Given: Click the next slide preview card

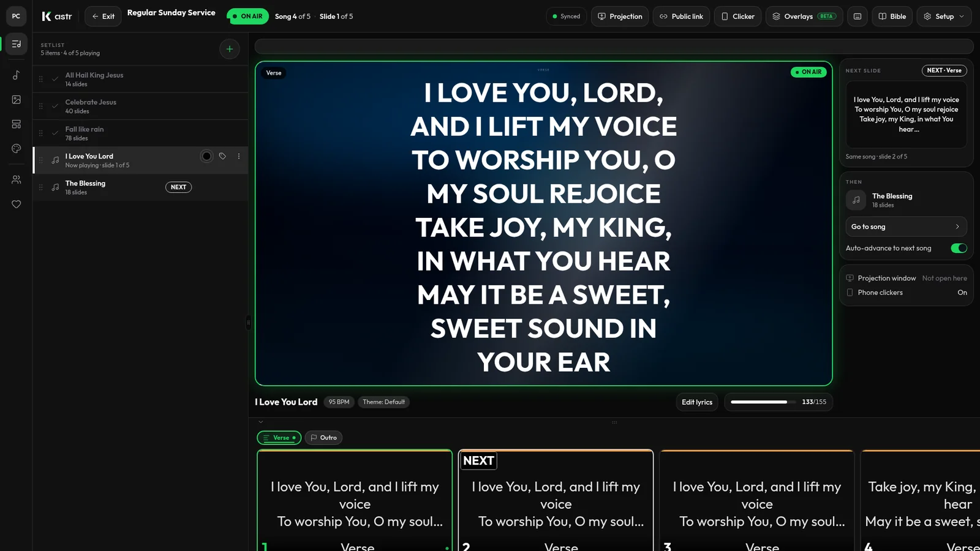Looking at the screenshot, I should point(906,114).
